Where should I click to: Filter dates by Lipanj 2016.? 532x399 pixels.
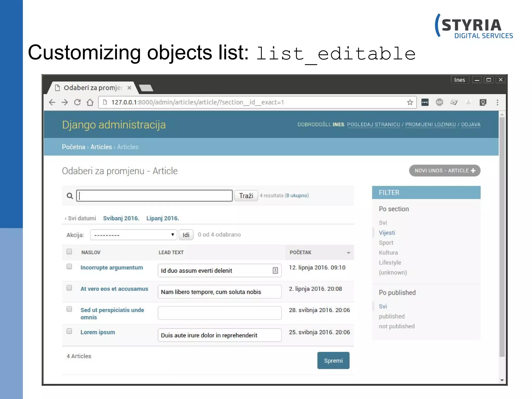coord(163,218)
